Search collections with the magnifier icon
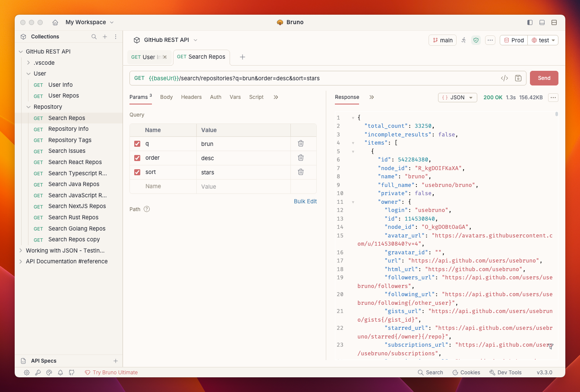Screen dimensions: 580x392 pyautogui.click(x=94, y=37)
